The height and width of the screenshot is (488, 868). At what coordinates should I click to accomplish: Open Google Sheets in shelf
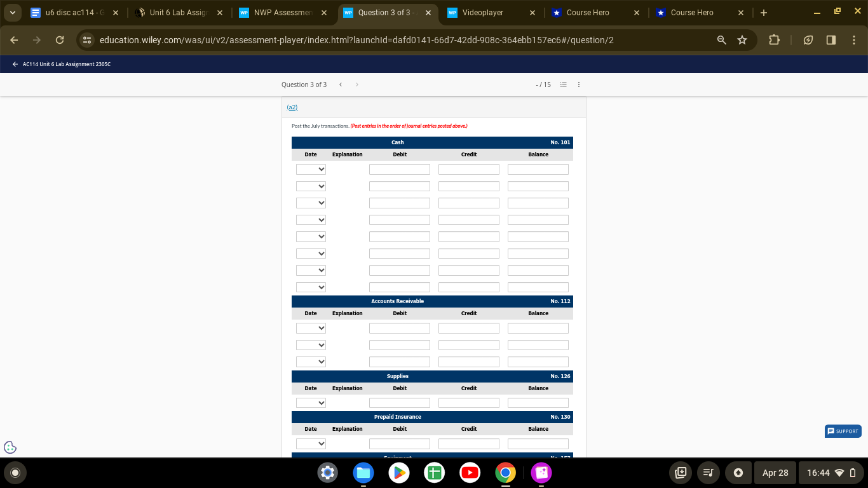435,473
